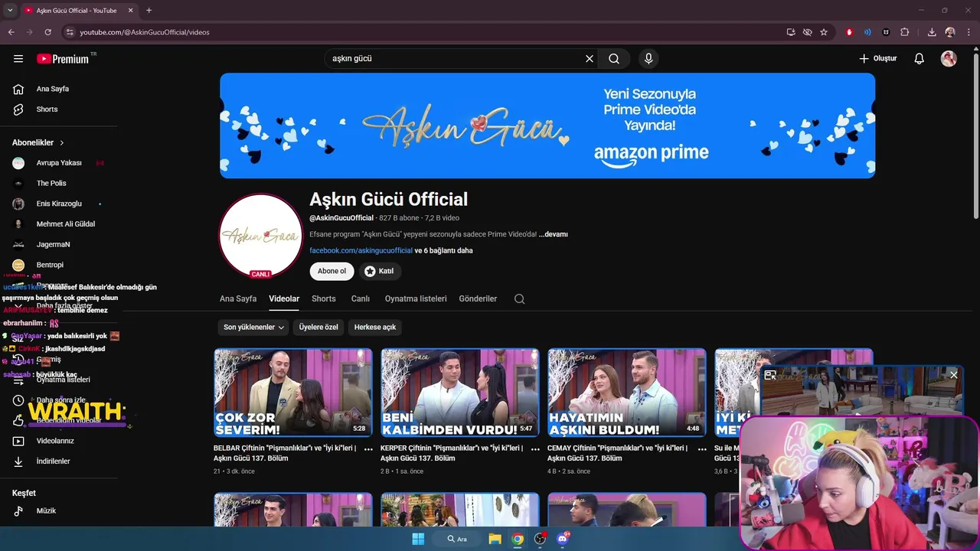Open the Enis Kirazoglu subscription

pos(60,204)
